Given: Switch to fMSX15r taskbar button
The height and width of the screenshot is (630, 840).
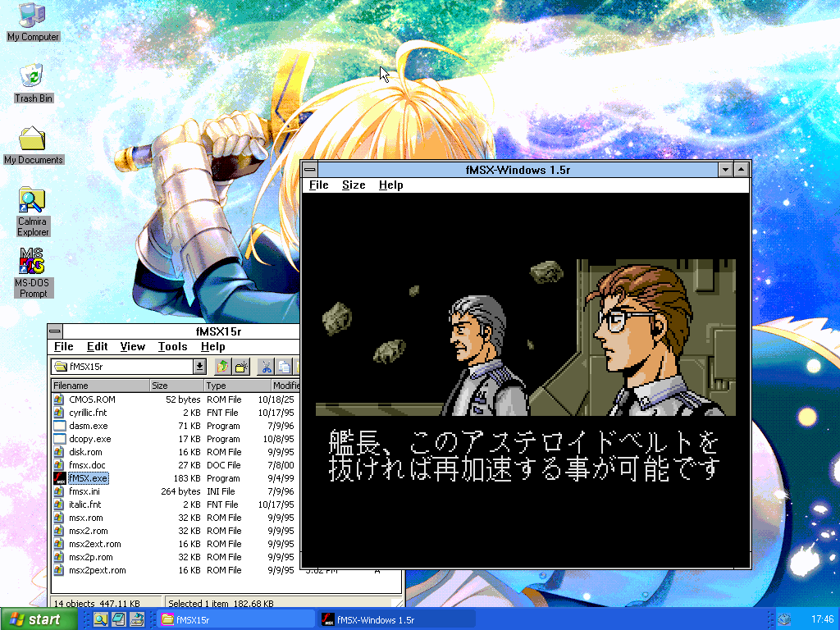Looking at the screenshot, I should [235, 619].
